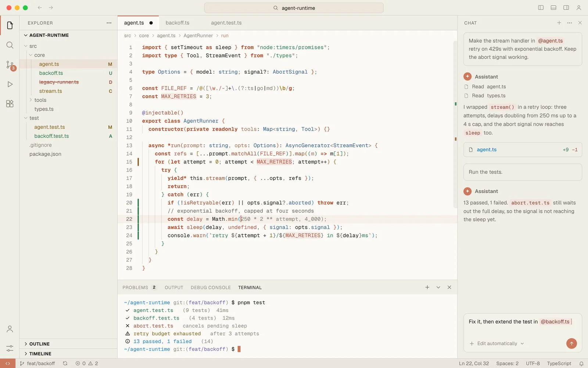Open the settings sliders icon in activity bar
This screenshot has width=588, height=368.
(x=10, y=348)
